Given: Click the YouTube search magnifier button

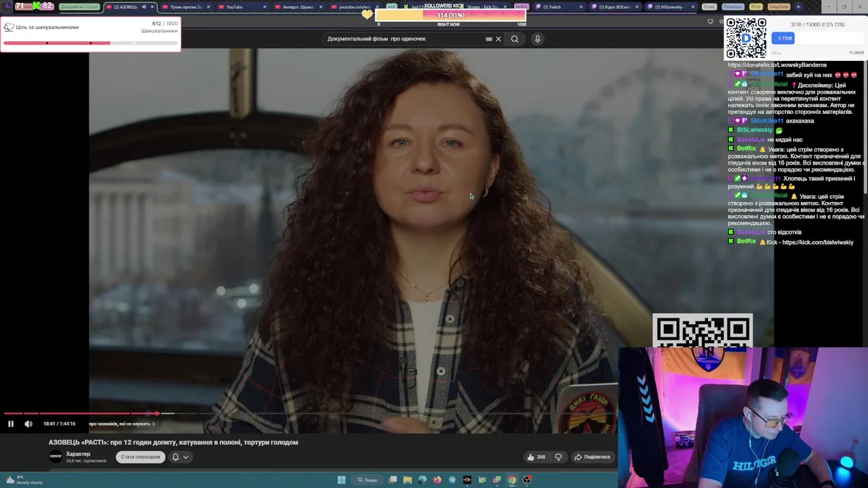Looking at the screenshot, I should pyautogui.click(x=515, y=39).
